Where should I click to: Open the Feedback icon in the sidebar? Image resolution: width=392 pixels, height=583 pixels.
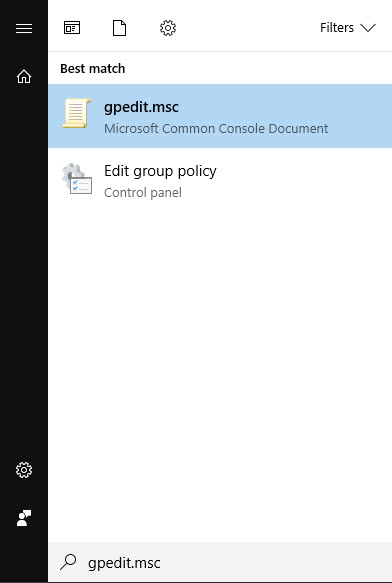pyautogui.click(x=24, y=518)
